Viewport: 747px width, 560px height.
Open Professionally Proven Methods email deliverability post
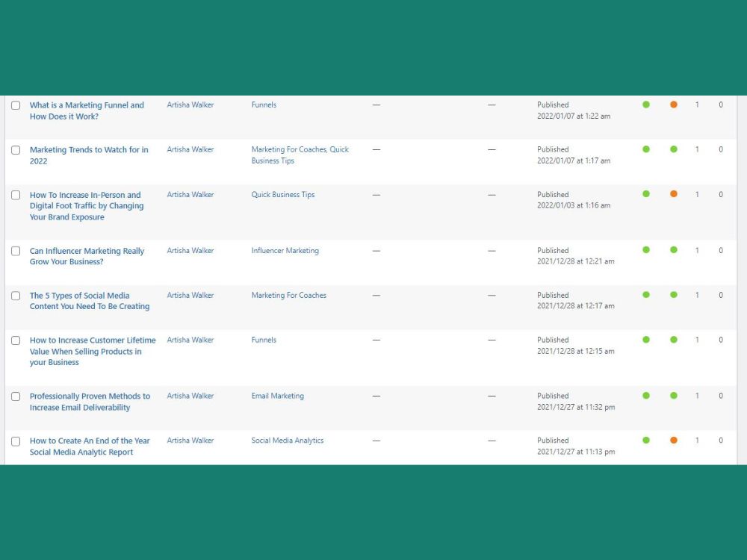coord(90,402)
